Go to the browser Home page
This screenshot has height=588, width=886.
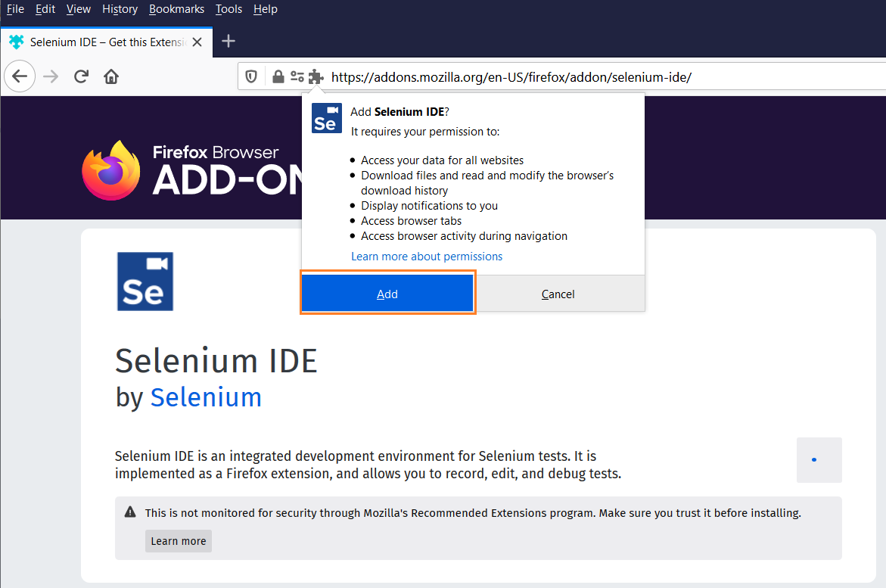[111, 76]
